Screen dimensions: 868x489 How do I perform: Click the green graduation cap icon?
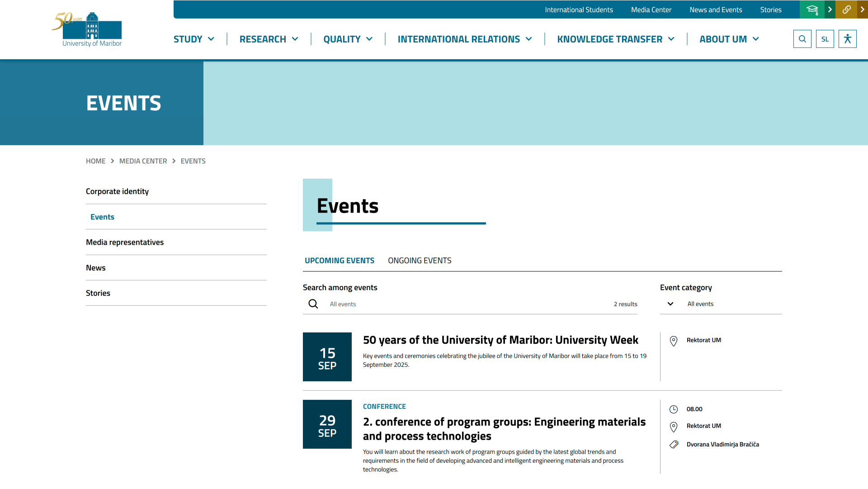tap(812, 9)
